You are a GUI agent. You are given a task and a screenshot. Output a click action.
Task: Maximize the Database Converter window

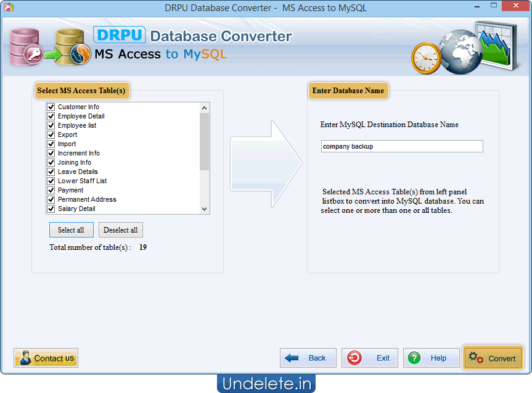494,6
